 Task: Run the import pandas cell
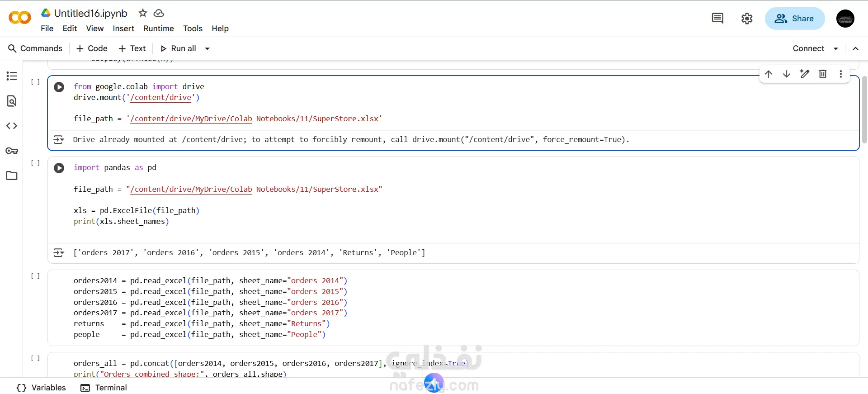59,168
